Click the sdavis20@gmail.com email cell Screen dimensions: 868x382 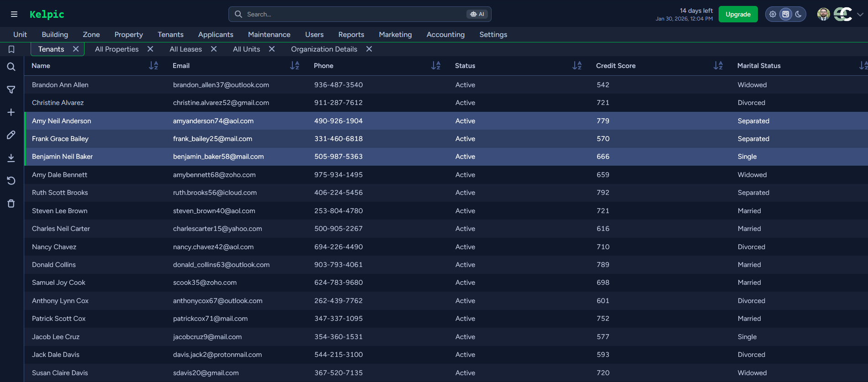pyautogui.click(x=206, y=373)
